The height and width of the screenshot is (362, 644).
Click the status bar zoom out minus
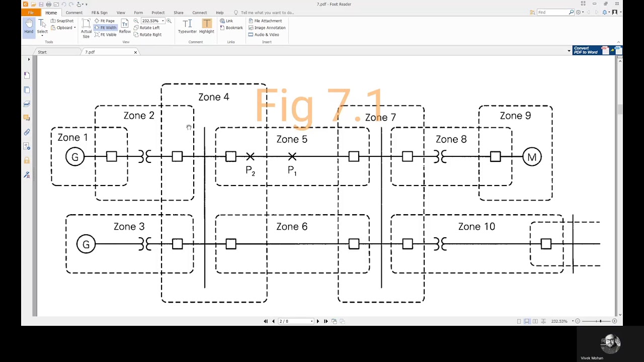(x=578, y=321)
